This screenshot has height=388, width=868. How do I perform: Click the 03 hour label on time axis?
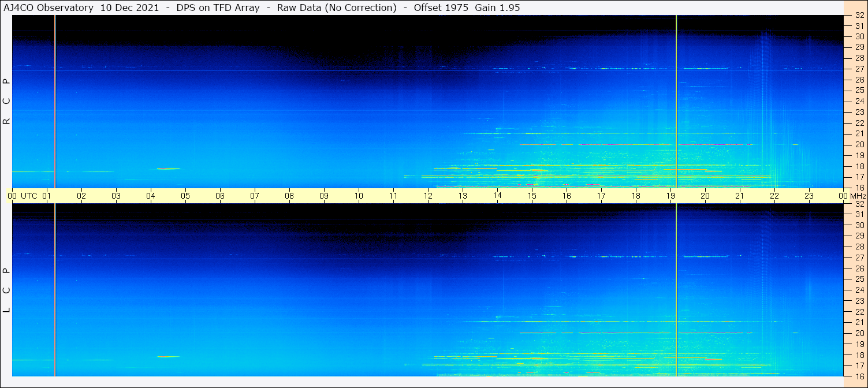[116, 196]
